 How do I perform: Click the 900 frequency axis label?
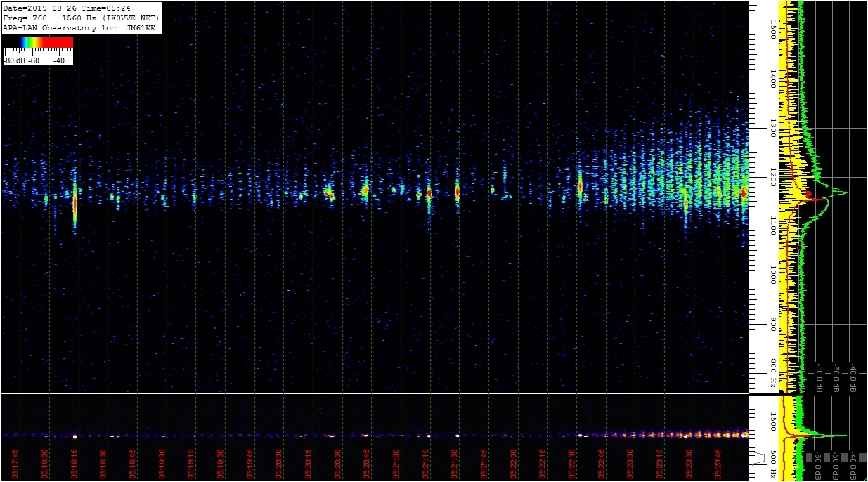(772, 325)
